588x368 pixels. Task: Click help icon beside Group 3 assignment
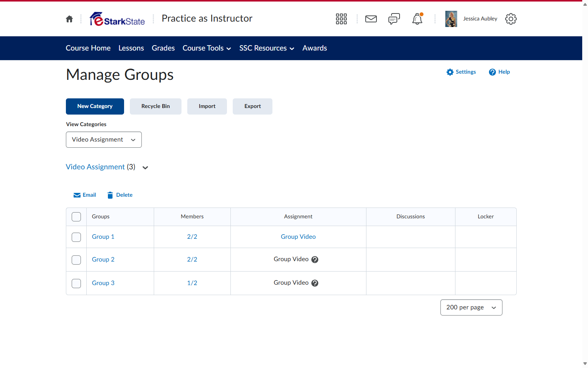tap(315, 283)
